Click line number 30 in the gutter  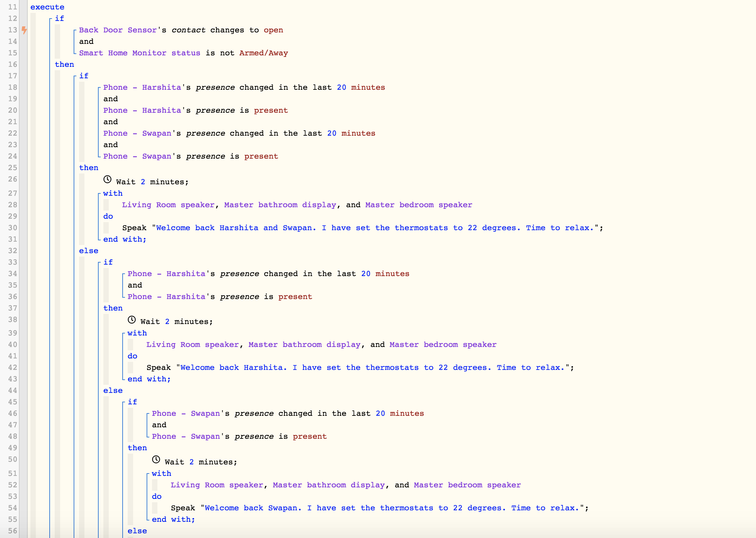(x=12, y=228)
